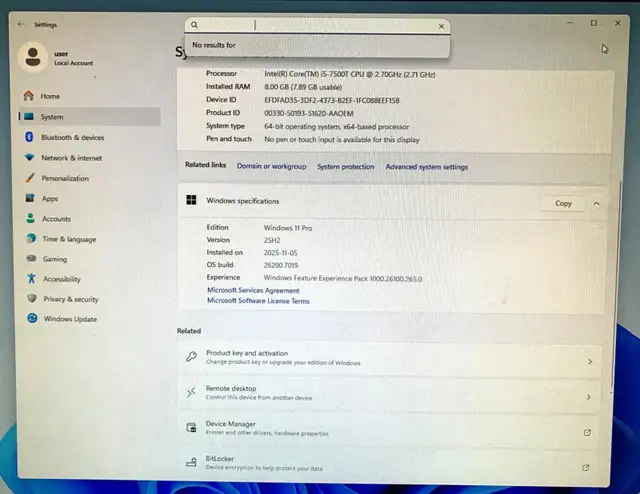Click the Product ID value text
640x494 pixels.
point(309,113)
